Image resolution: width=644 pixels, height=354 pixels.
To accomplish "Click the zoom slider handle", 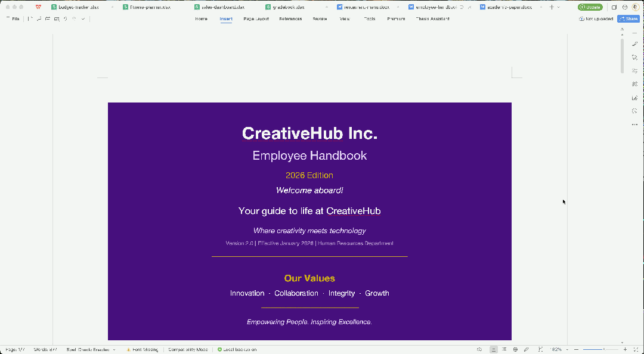I will pyautogui.click(x=603, y=349).
